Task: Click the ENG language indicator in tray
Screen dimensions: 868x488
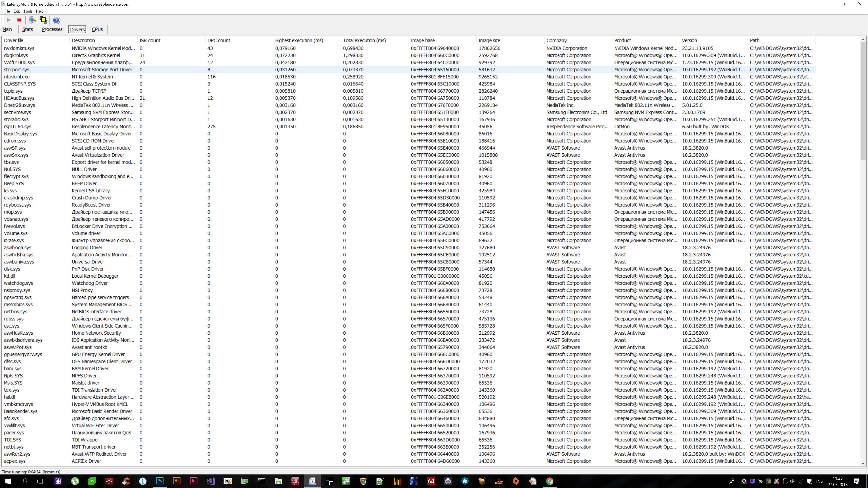Action: pos(819,481)
